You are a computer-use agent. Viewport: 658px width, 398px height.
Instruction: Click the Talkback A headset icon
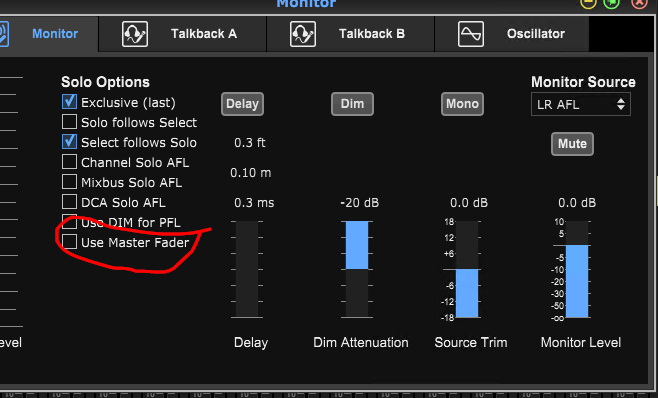(135, 34)
